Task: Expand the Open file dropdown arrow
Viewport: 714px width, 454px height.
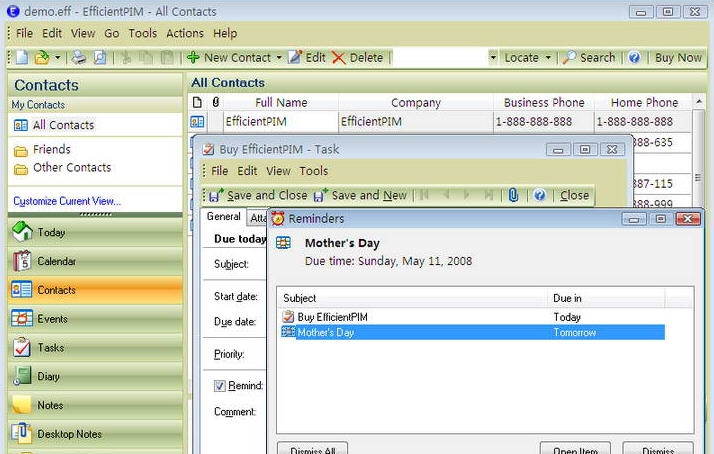Action: (57, 58)
